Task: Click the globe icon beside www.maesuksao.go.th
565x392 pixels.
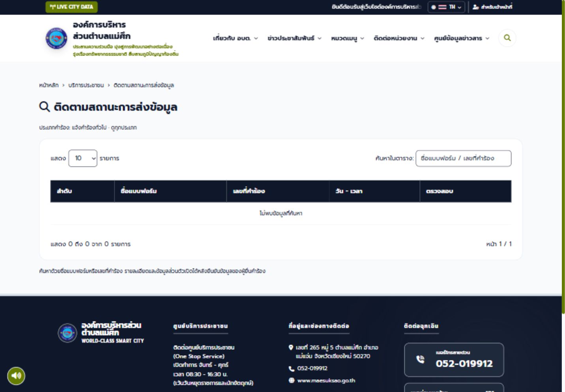Action: [292, 381]
